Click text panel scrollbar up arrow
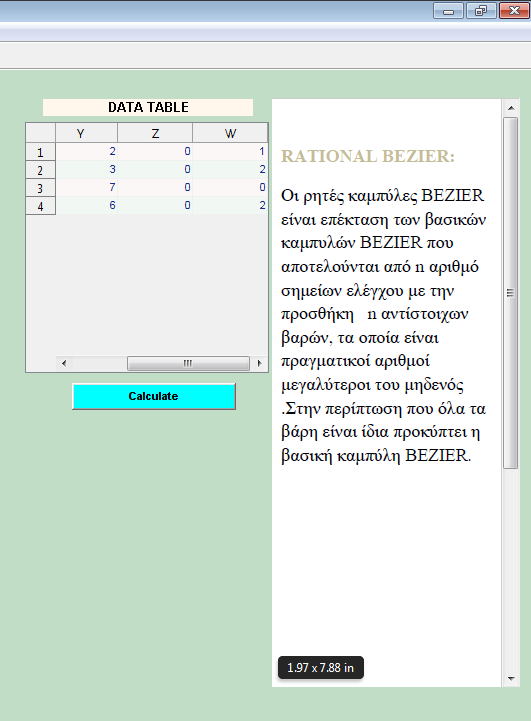Viewport: 531px width, 721px height. (511, 108)
